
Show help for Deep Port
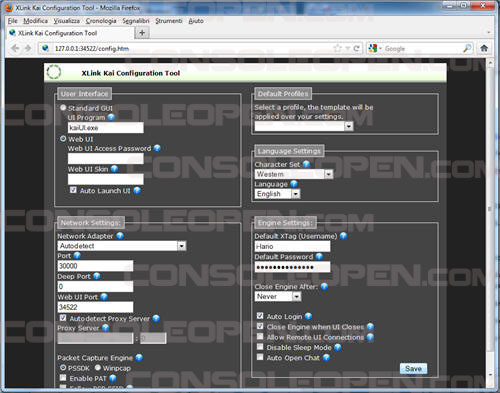click(x=97, y=276)
